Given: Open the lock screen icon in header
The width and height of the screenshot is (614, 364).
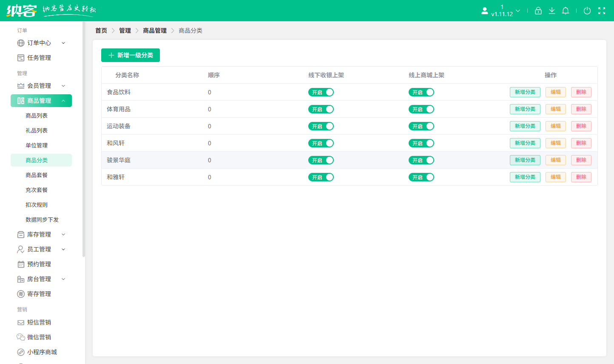Looking at the screenshot, I should (538, 11).
